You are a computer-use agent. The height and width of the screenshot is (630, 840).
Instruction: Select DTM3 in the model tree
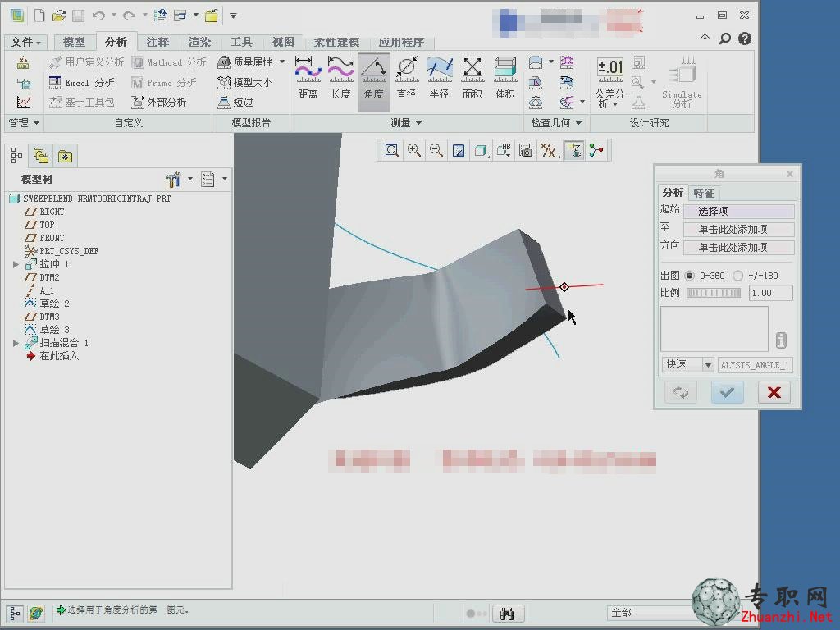click(43, 317)
